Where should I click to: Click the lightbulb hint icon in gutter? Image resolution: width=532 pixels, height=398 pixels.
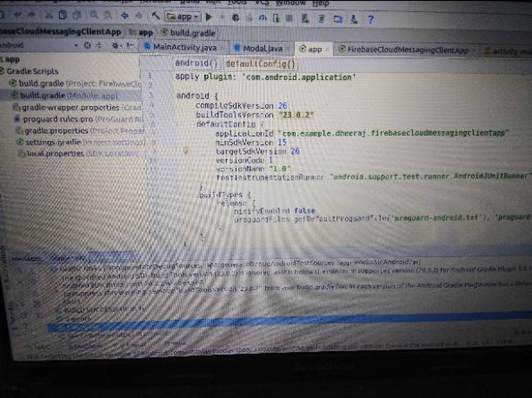click(186, 149)
